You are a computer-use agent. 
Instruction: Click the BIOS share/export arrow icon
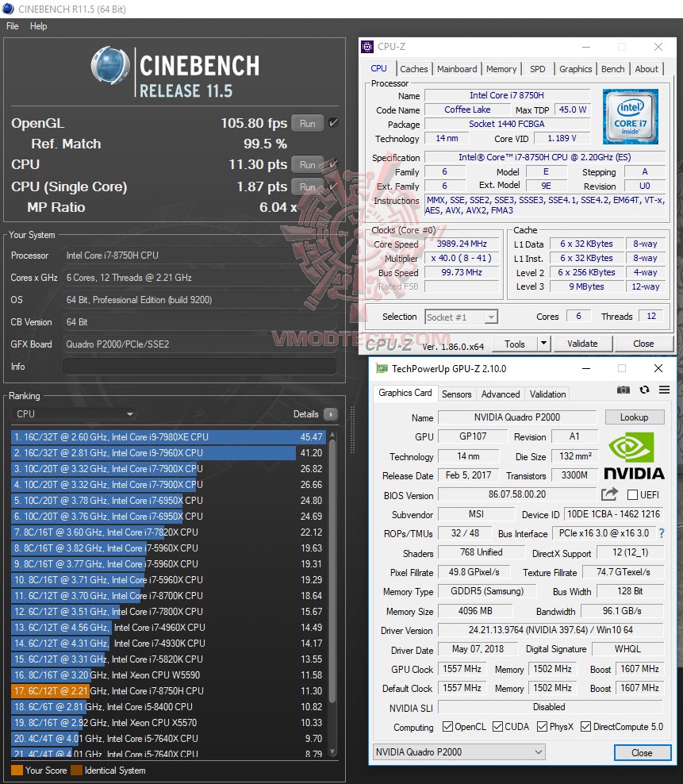point(609,494)
